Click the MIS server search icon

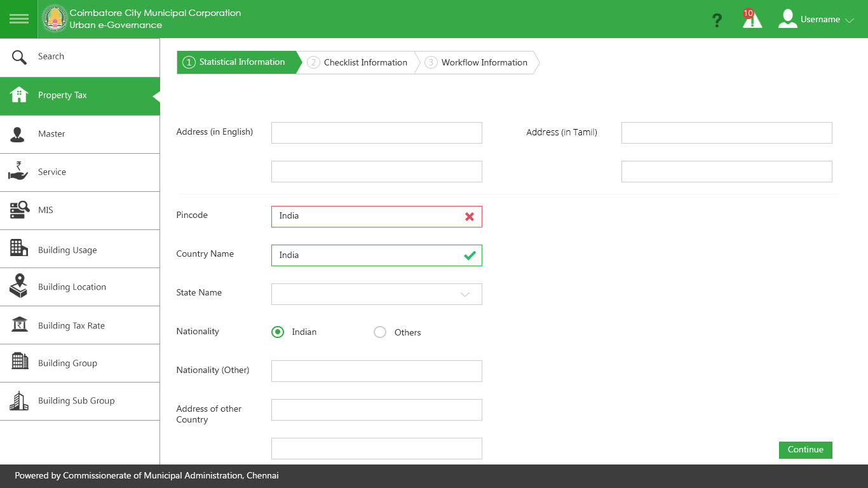coord(19,210)
